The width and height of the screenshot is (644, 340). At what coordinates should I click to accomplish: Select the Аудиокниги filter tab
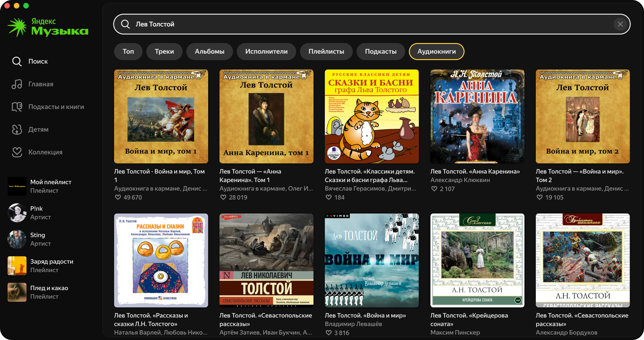(437, 52)
